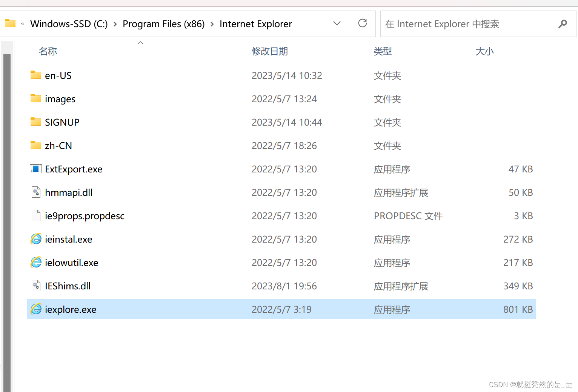Sort by the 大小 column header
Screen dimensions: 578x392
pos(484,51)
